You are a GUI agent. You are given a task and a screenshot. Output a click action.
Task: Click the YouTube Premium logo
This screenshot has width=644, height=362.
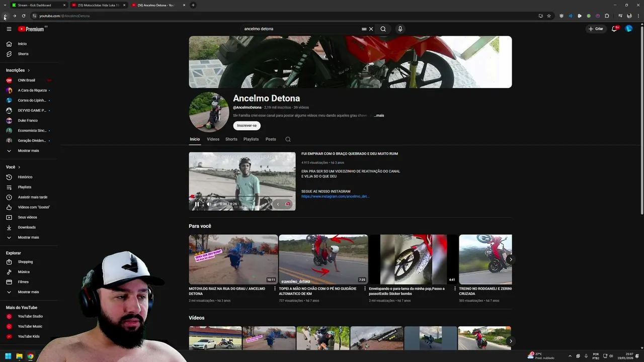click(x=31, y=29)
